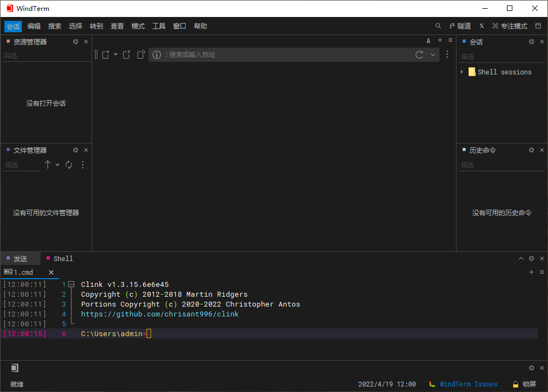
Task: Open the github.com/chrisant996/clink link
Action: pos(159,314)
